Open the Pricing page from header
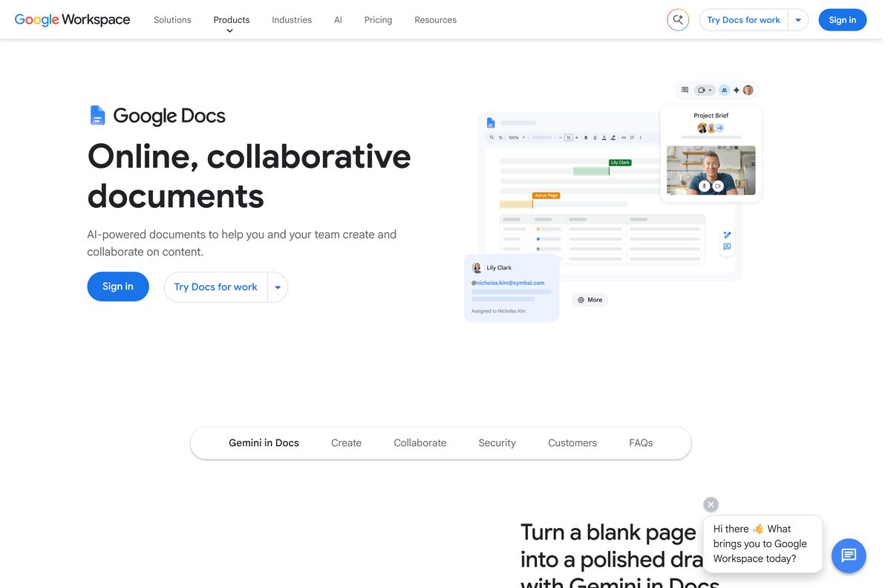Viewport: 891px width, 588px height. coord(378,20)
